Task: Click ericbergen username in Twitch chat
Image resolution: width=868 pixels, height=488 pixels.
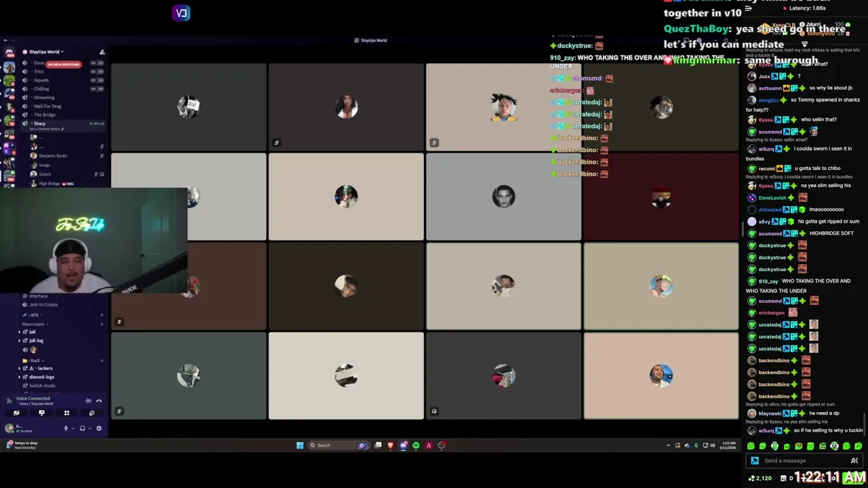Action: coord(772,313)
